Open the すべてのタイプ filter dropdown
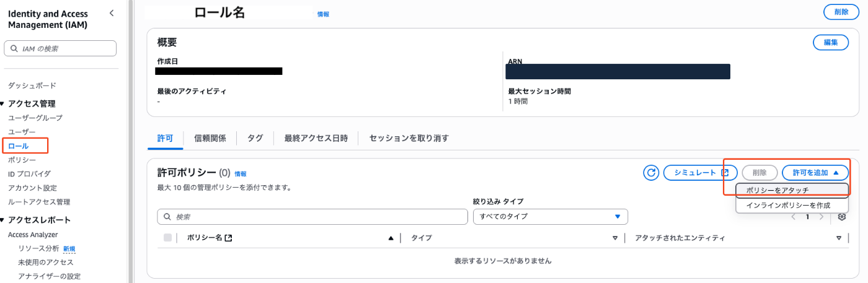Image resolution: width=868 pixels, height=283 pixels. 550,216
